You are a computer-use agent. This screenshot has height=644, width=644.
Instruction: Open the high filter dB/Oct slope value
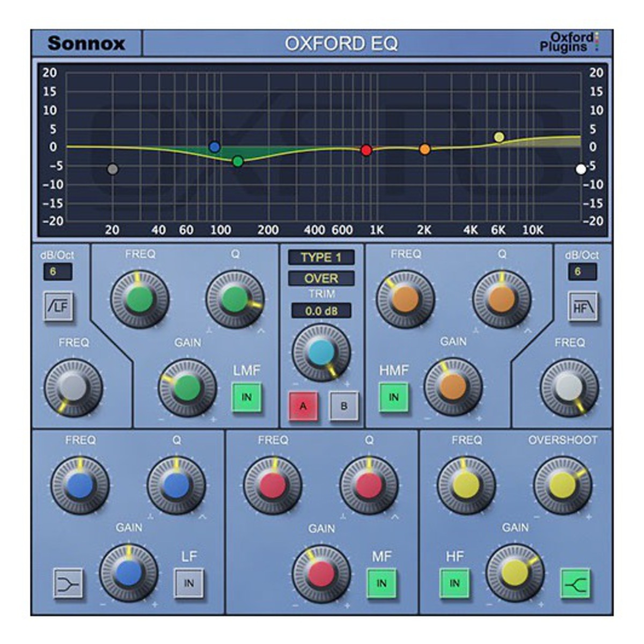(x=582, y=272)
